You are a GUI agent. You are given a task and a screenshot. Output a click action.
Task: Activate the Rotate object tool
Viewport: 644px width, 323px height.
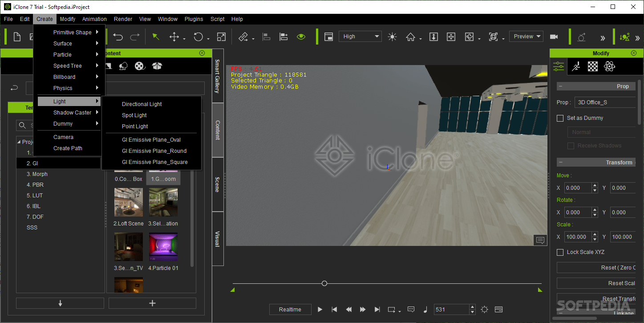click(x=198, y=37)
